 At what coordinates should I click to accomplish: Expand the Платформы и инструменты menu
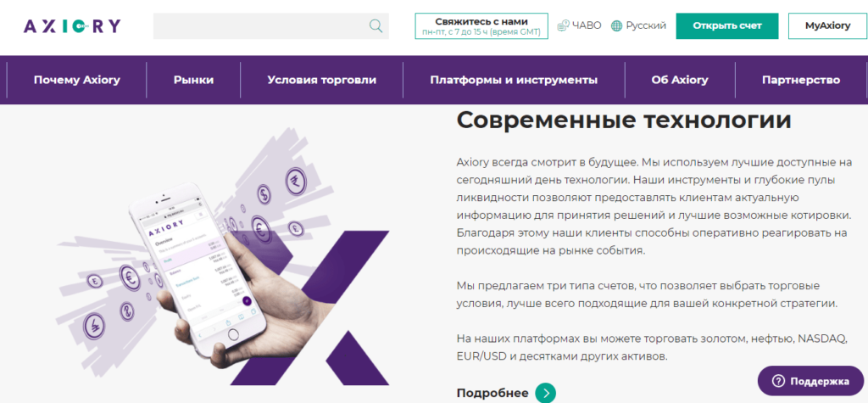tap(514, 80)
